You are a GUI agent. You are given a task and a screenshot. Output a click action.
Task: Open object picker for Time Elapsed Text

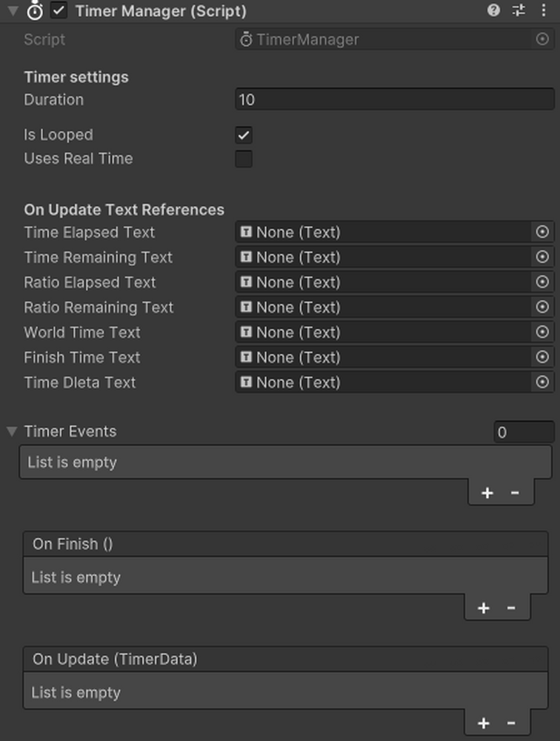[543, 232]
